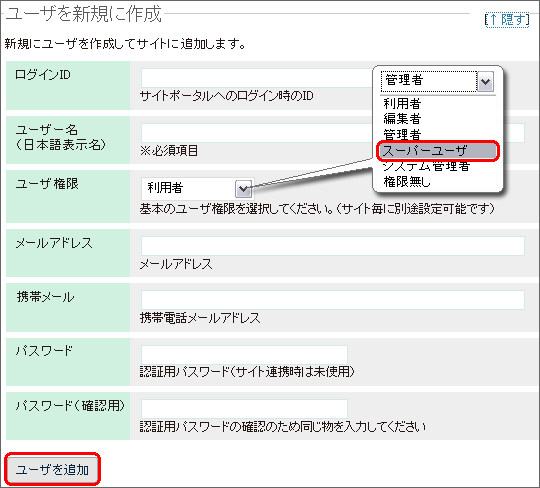Click the 隠す link

507,19
